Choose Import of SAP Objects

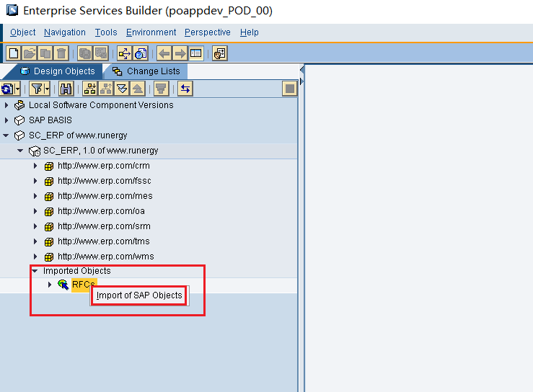point(139,295)
